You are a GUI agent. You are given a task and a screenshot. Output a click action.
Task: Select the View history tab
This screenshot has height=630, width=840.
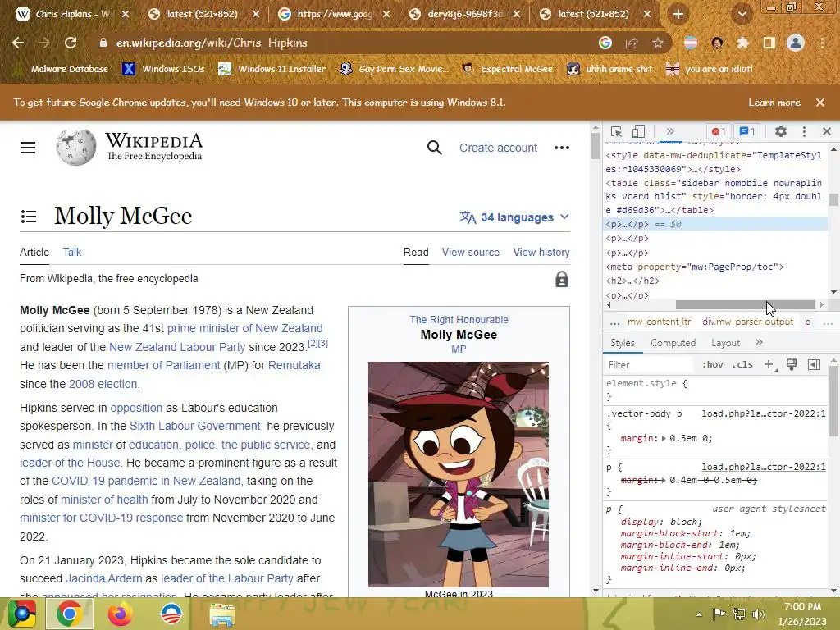[x=541, y=253]
